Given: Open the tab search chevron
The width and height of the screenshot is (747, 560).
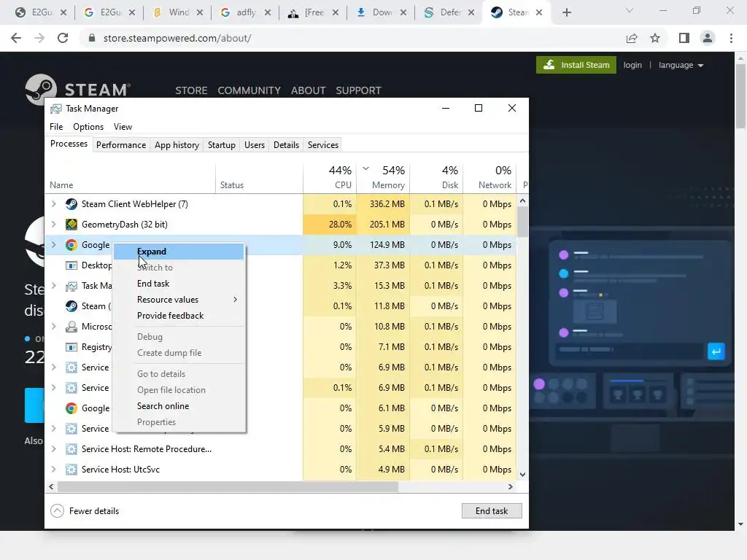Looking at the screenshot, I should 630,10.
